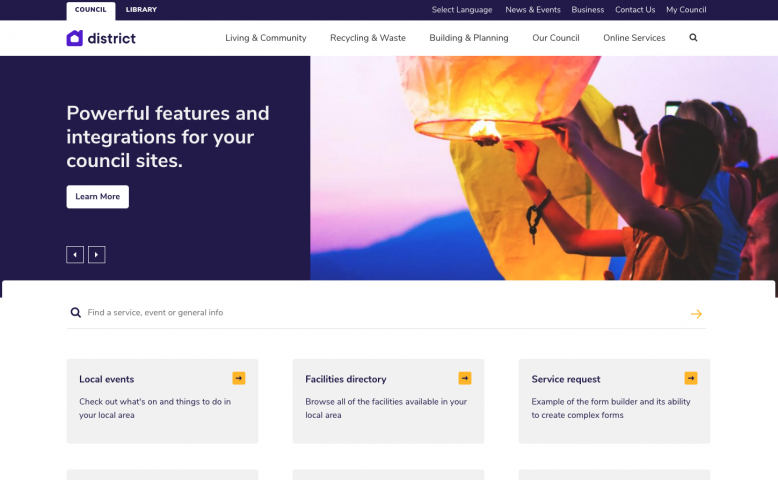Click 'Powerful features and integrations' headline
The height and width of the screenshot is (480, 778).
(168, 137)
